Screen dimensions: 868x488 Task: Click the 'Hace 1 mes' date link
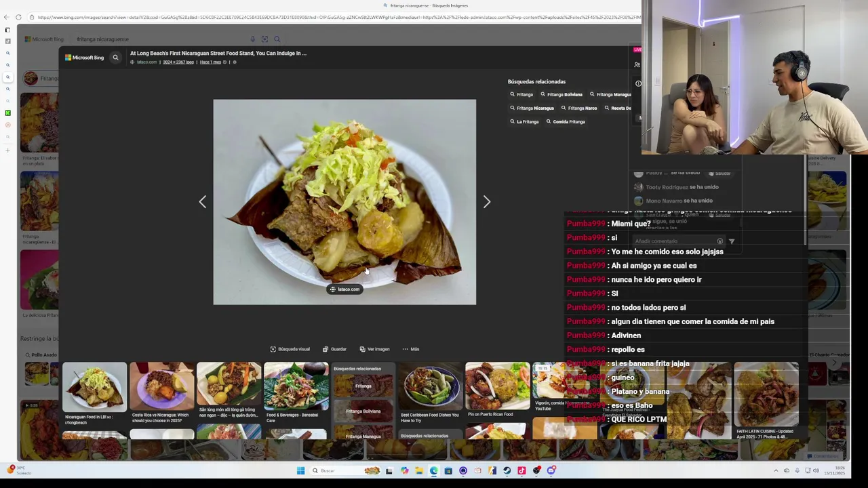tap(210, 62)
